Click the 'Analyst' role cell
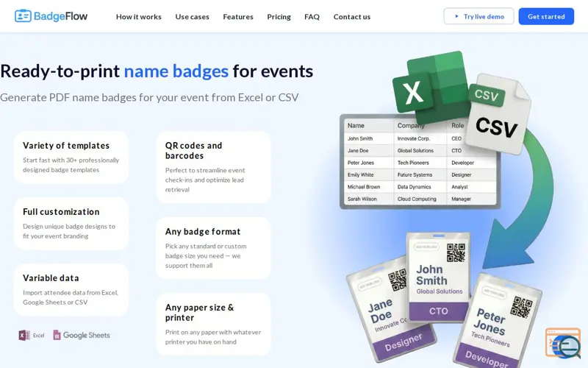 tap(459, 187)
